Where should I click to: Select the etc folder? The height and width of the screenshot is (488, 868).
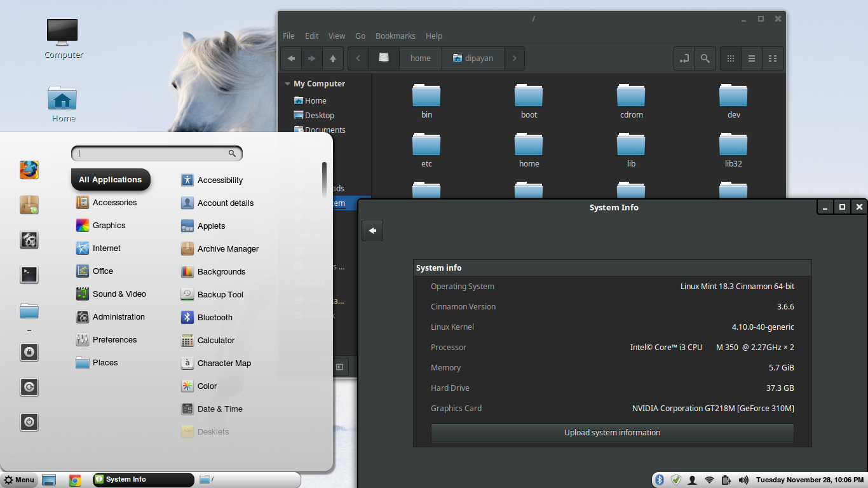pyautogui.click(x=426, y=150)
